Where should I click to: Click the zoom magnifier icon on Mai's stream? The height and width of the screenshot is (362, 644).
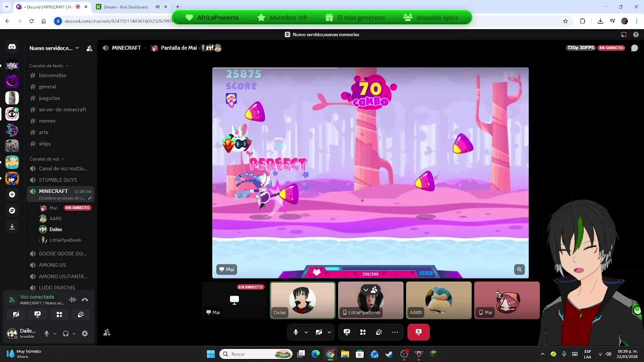pyautogui.click(x=519, y=269)
